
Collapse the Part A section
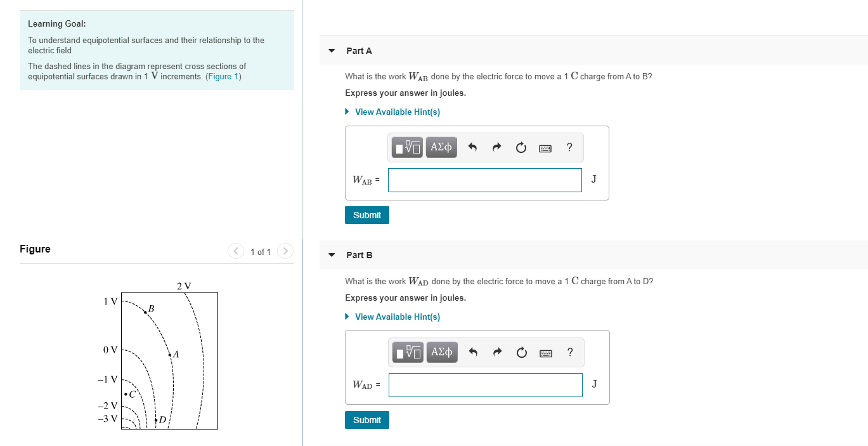[331, 50]
